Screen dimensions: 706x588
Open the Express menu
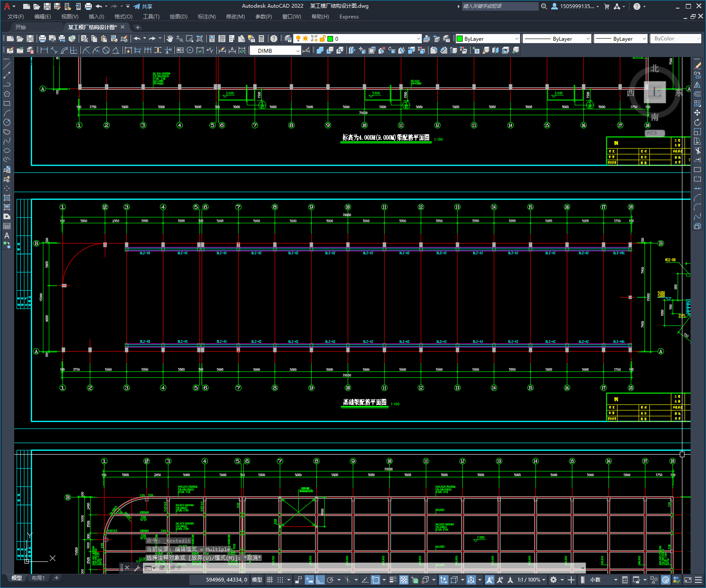349,17
